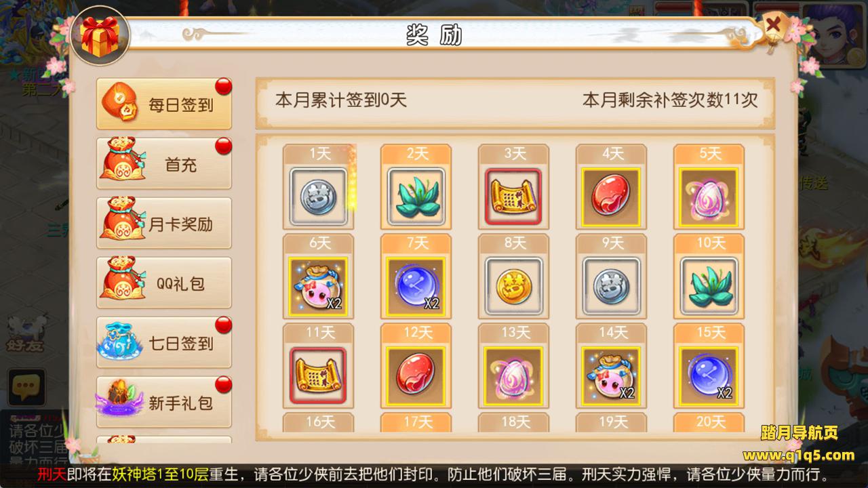Choose the day 4 red gem reward

pos(611,197)
